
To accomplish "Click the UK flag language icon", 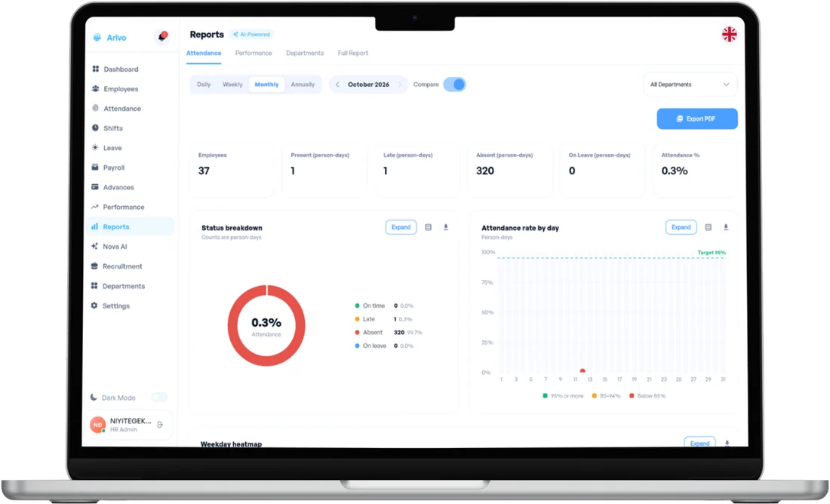I will click(730, 35).
